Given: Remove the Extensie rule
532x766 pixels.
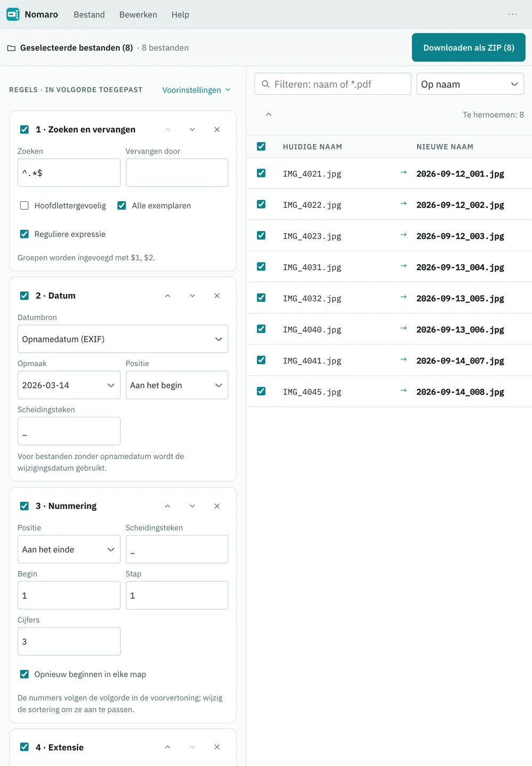Looking at the screenshot, I should click(x=217, y=747).
